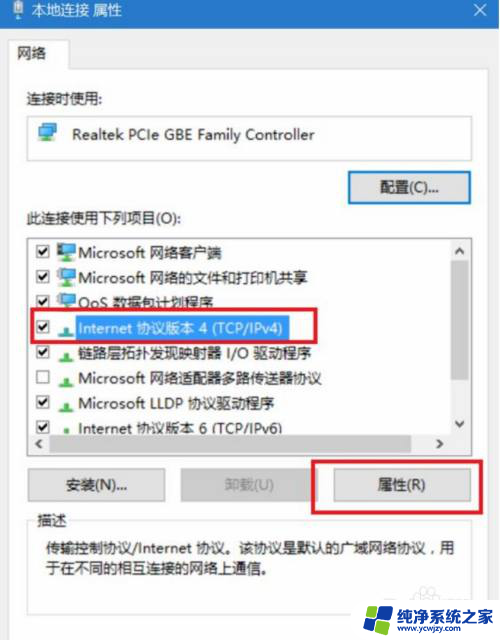Click the horizontal scroll right arrow
The image size is (500, 640).
coord(440,444)
